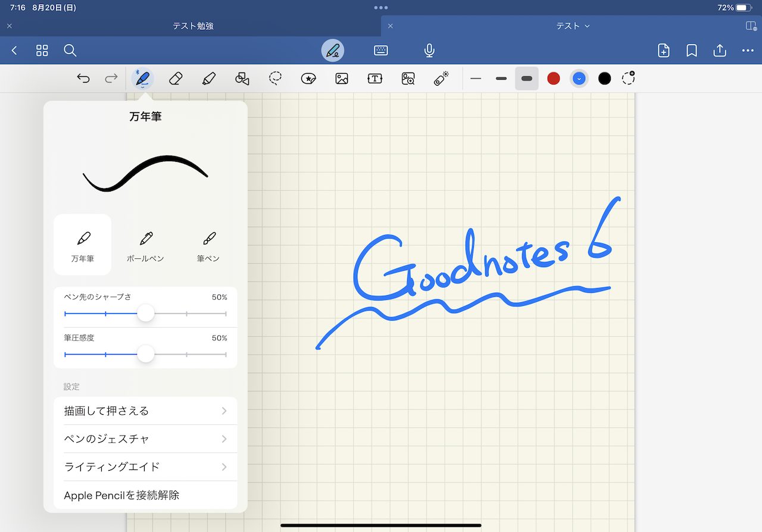Open the Elements sticker tool
762x532 pixels.
tap(308, 79)
